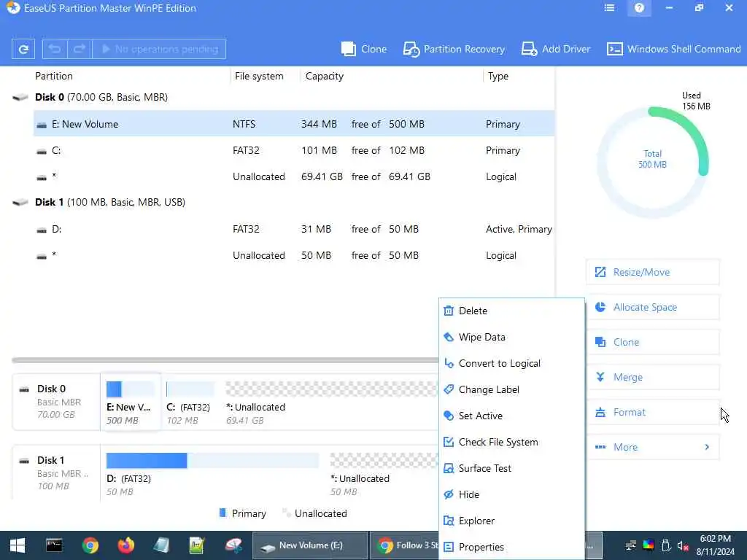The image size is (747, 560).
Task: Select Surface Test menu entry
Action: (511, 468)
